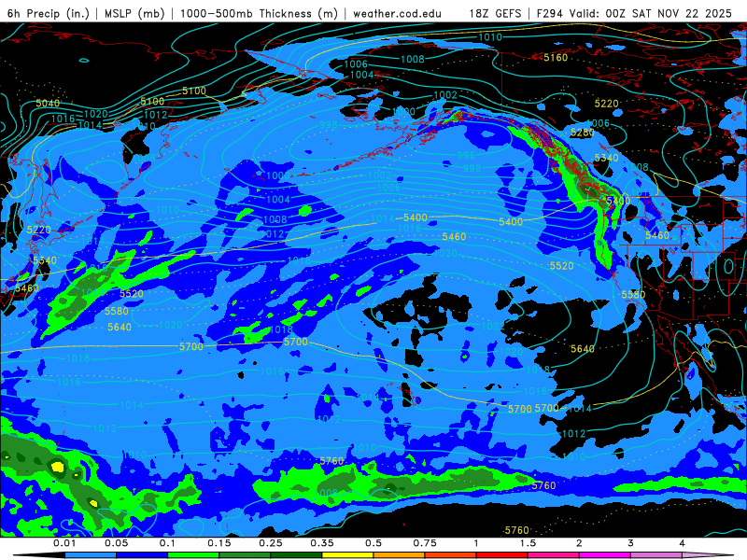Image resolution: width=747 pixels, height=560 pixels.
Task: Select the yellow 0.35–0.5 legend swatch
Action: point(347,555)
